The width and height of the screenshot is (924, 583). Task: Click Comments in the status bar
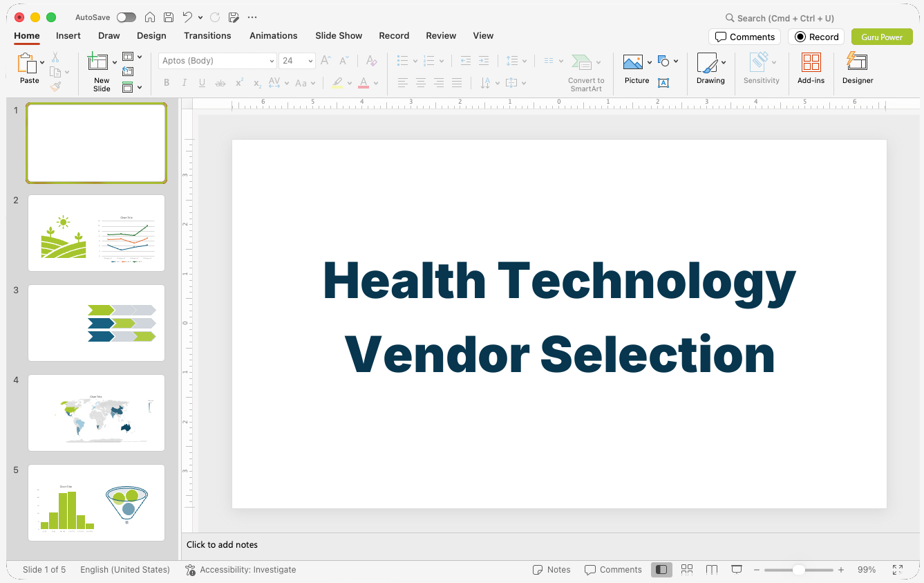613,570
